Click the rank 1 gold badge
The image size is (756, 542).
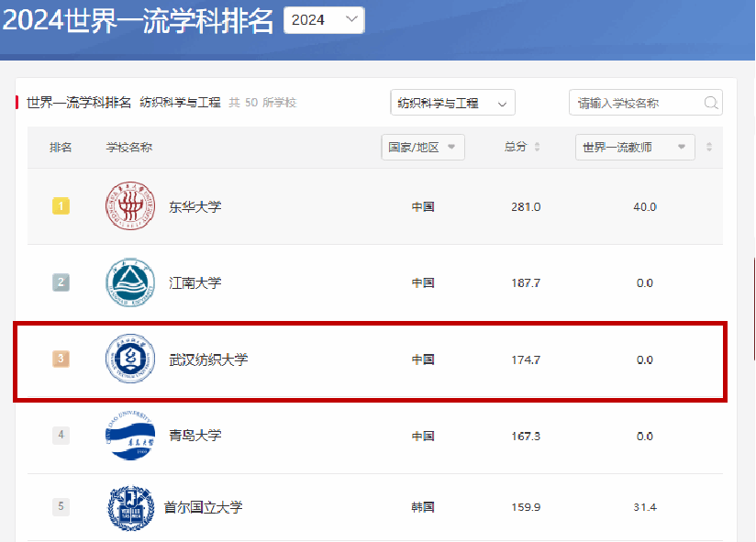tap(61, 207)
